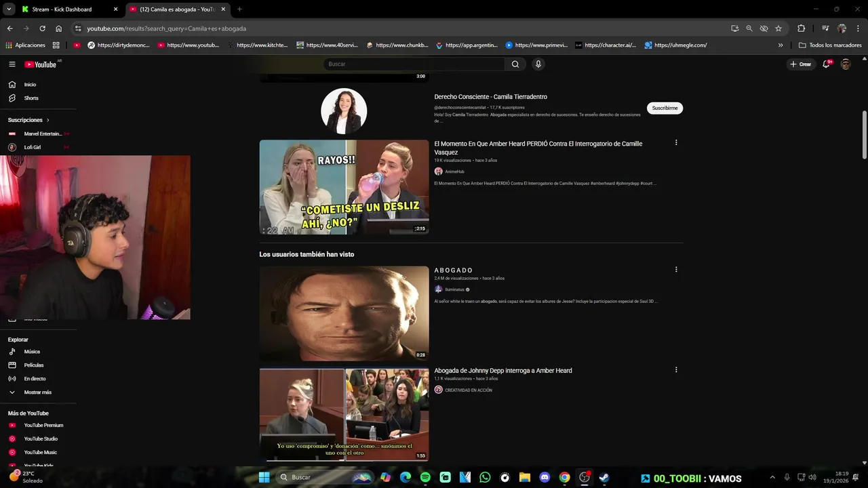Open the CREATIVIDAD EN ACCIÓN channel link
The height and width of the screenshot is (488, 868).
[469, 390]
